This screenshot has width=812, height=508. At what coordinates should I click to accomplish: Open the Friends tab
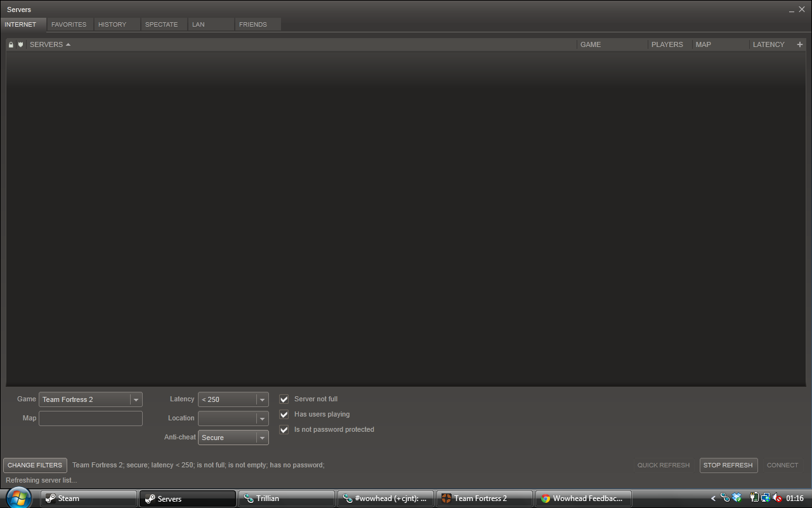pos(253,24)
